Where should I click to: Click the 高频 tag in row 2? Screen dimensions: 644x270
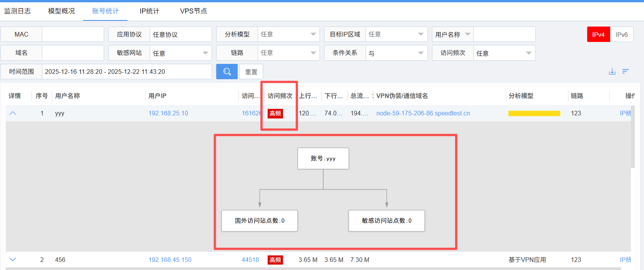pyautogui.click(x=275, y=260)
